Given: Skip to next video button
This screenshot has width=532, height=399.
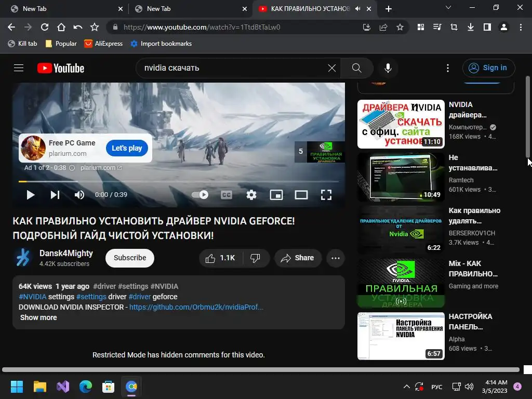Looking at the screenshot, I should pyautogui.click(x=55, y=195).
